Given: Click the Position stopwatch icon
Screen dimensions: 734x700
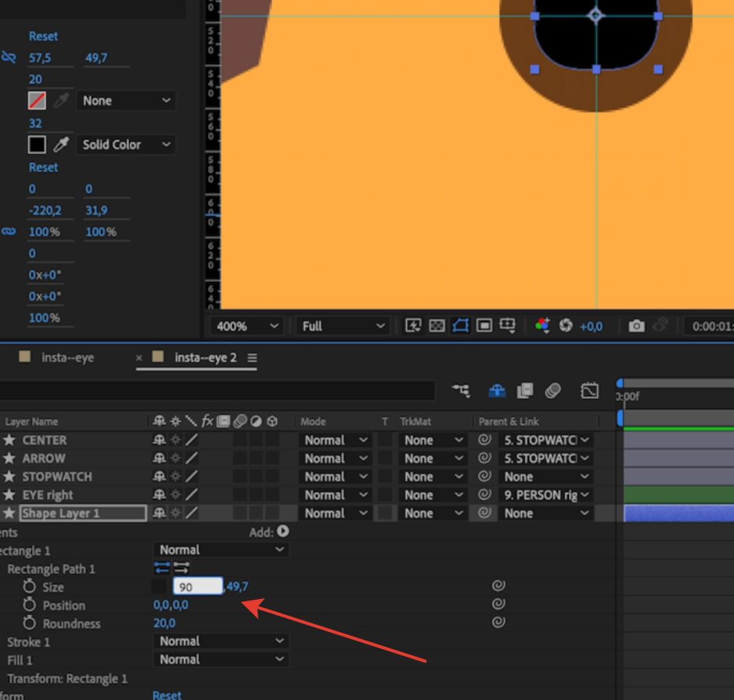Looking at the screenshot, I should (x=30, y=604).
